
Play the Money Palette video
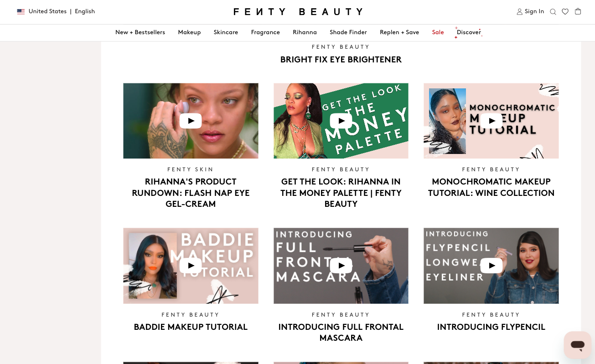tap(341, 121)
